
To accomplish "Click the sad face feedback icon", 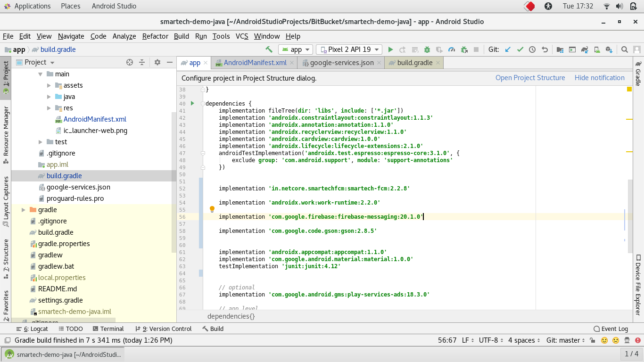I will (616, 340).
